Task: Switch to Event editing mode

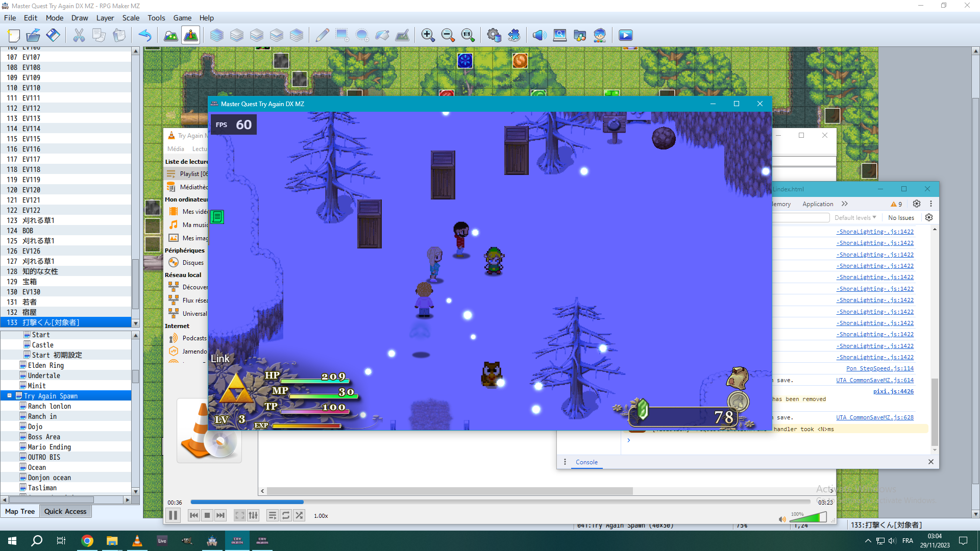Action: (x=191, y=35)
